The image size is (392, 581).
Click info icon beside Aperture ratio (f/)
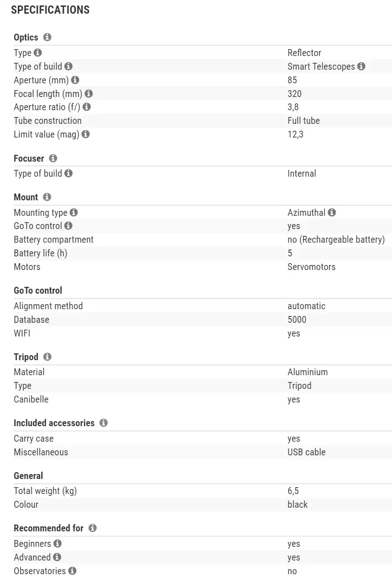tap(87, 107)
